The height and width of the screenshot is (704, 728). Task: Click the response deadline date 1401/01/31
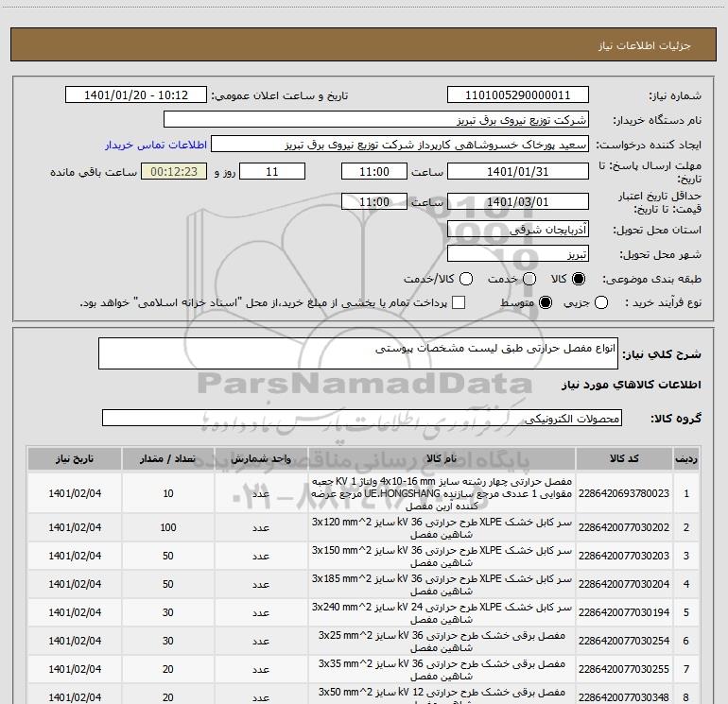[518, 171]
